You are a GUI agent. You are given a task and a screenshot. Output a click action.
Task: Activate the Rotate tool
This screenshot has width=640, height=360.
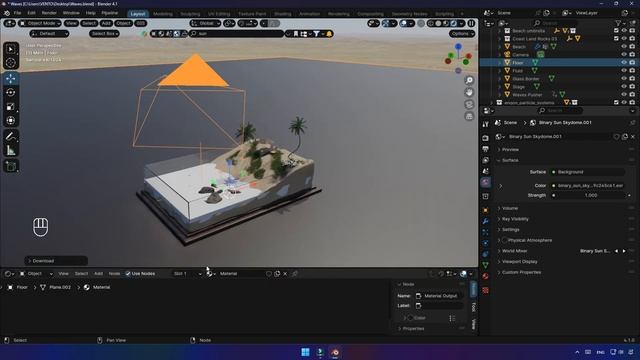coord(11,92)
